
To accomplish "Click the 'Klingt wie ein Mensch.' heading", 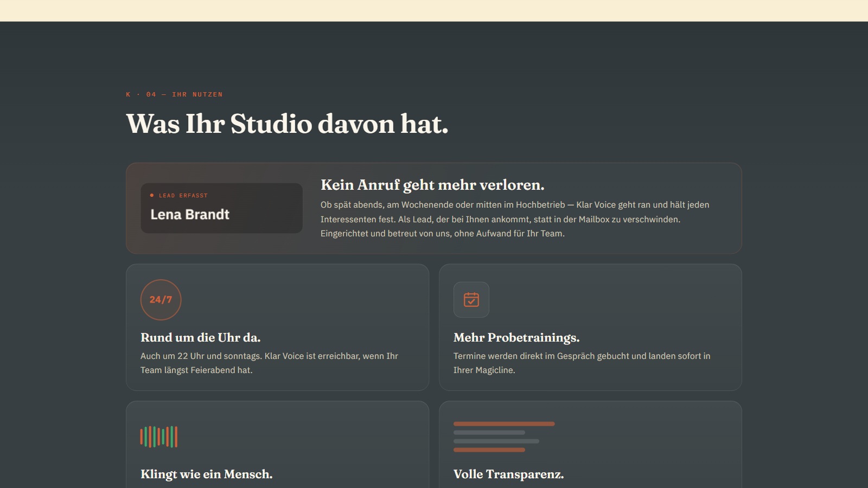I will click(x=207, y=474).
